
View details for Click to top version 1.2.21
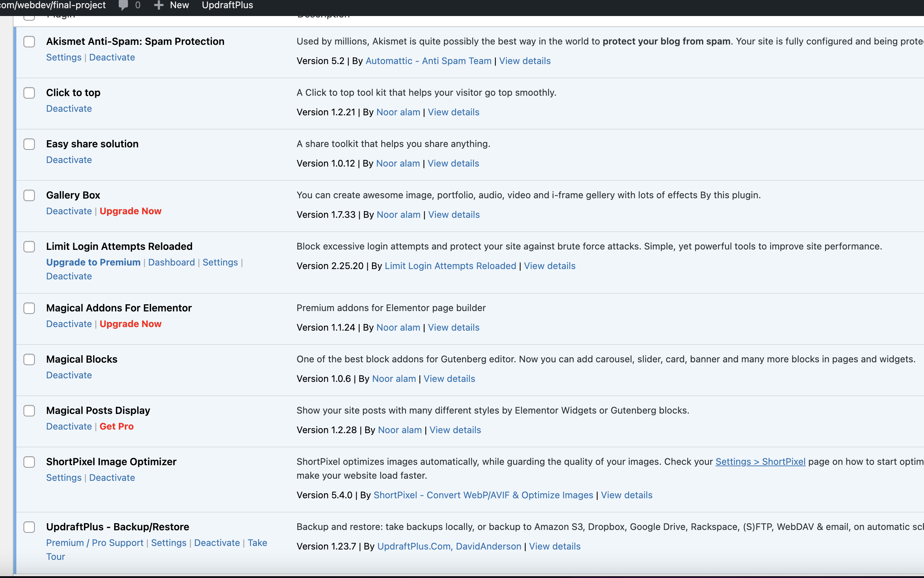point(453,112)
